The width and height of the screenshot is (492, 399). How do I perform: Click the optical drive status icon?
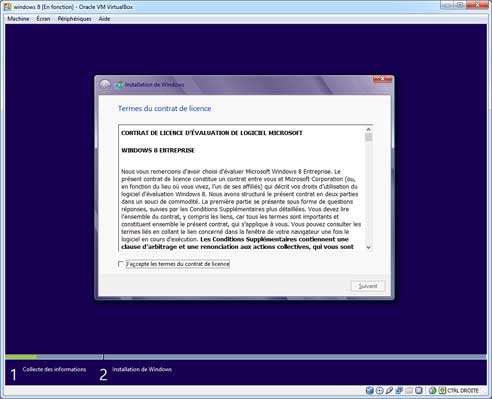click(x=379, y=390)
